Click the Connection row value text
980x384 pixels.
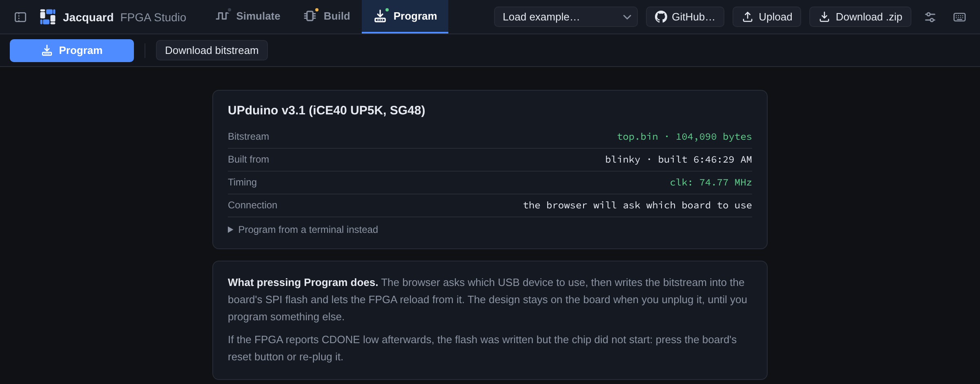[637, 205]
